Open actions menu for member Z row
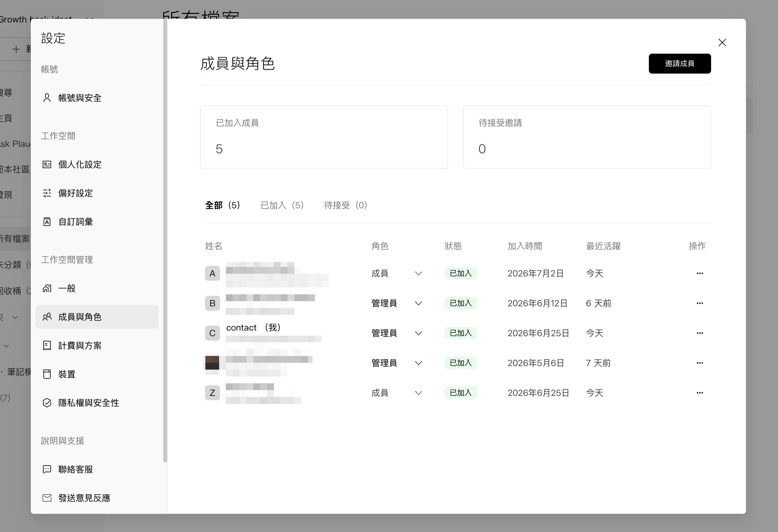The image size is (778, 532). click(x=699, y=393)
